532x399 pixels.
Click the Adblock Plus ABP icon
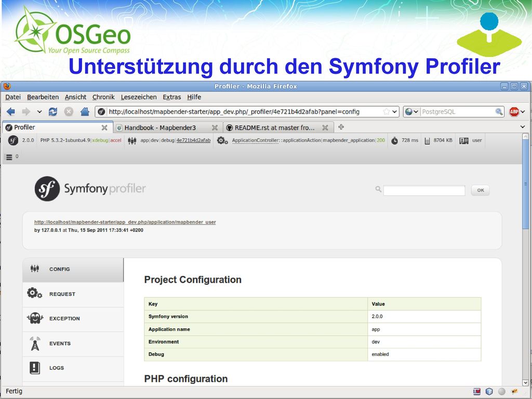point(514,112)
